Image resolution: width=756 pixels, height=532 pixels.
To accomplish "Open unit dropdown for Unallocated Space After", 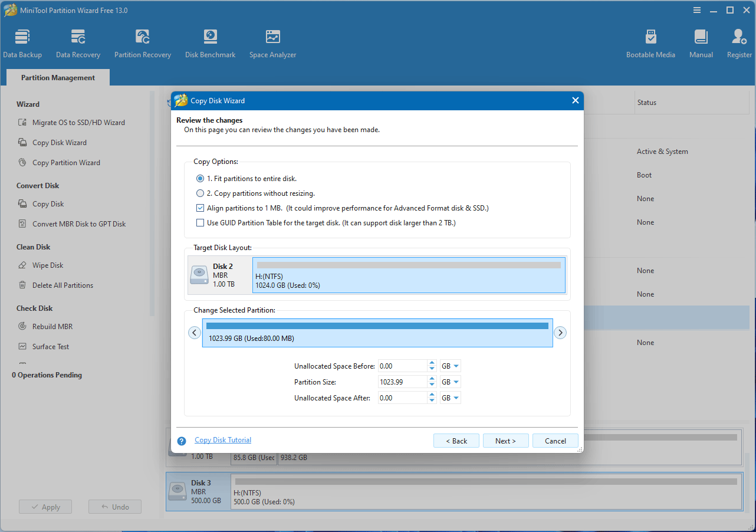I will (451, 398).
